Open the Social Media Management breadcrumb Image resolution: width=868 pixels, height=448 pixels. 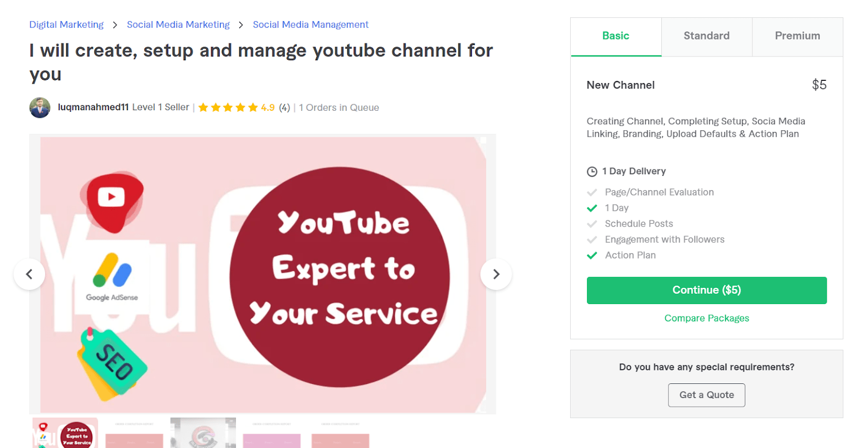pos(310,24)
